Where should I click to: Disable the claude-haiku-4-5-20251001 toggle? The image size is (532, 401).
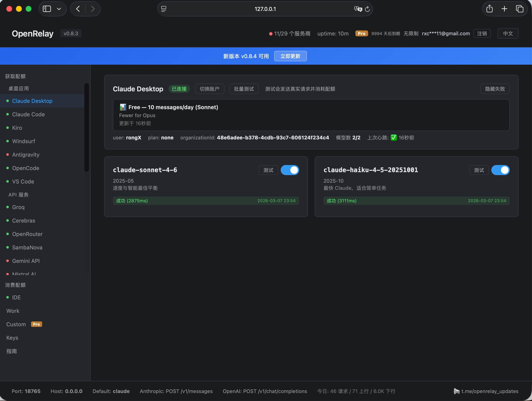[x=501, y=170]
